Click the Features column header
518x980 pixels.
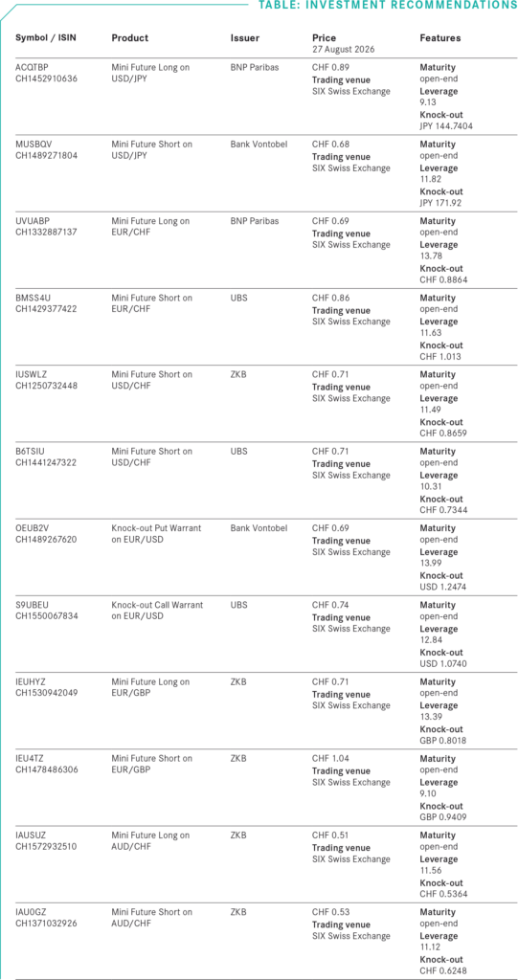(x=439, y=38)
